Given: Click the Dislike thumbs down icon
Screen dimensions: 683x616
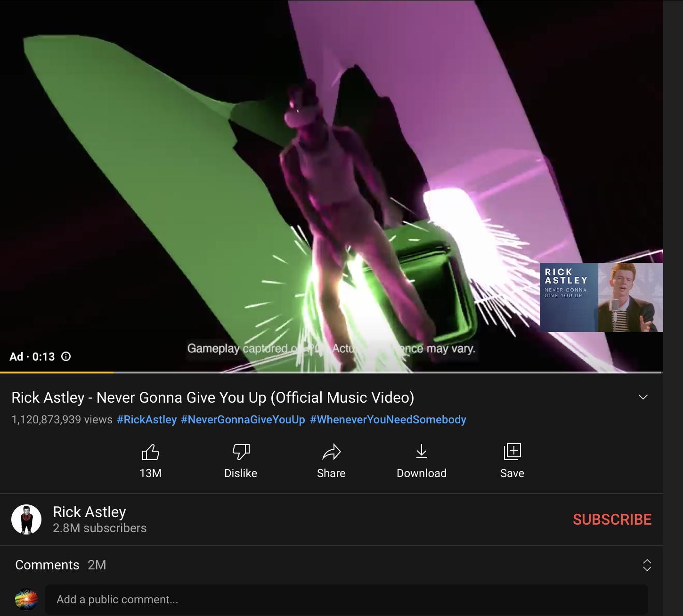Looking at the screenshot, I should coord(241,452).
